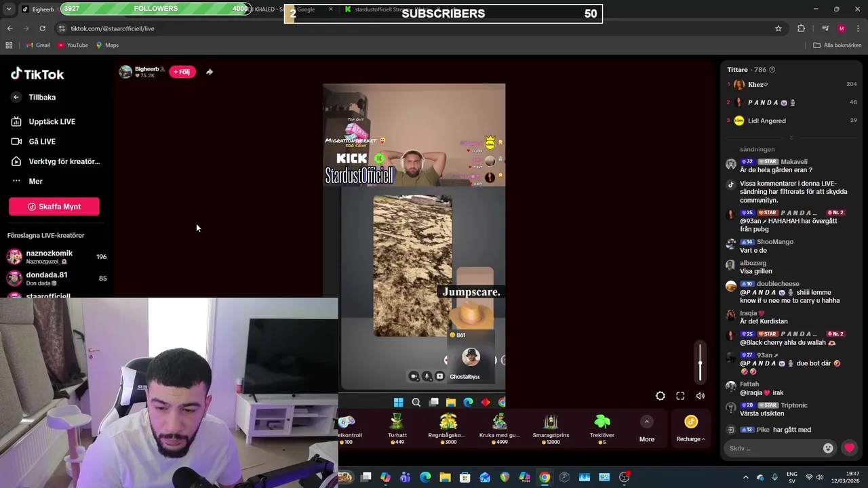Open stream settings gear icon

[x=660, y=396]
